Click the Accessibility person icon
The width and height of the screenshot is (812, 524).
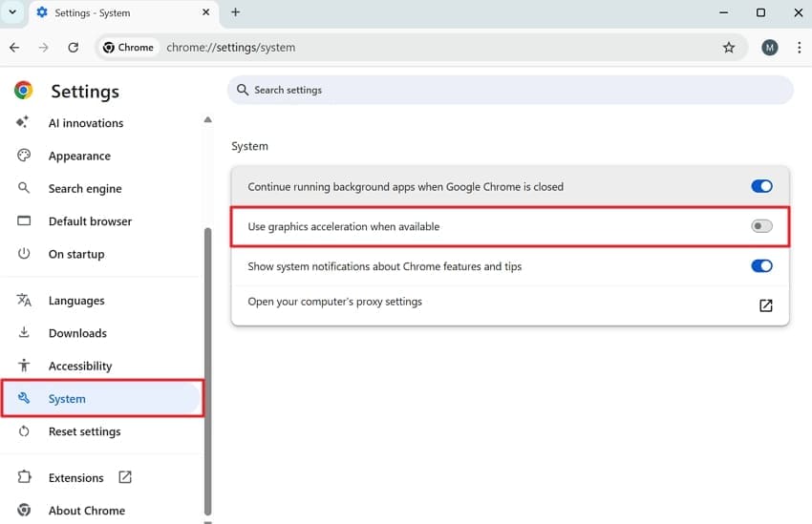(24, 366)
